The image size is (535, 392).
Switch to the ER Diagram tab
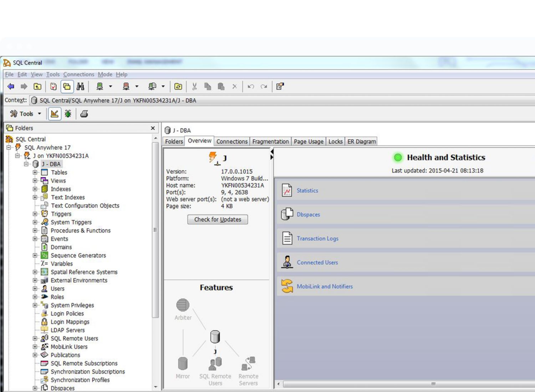pyautogui.click(x=361, y=141)
